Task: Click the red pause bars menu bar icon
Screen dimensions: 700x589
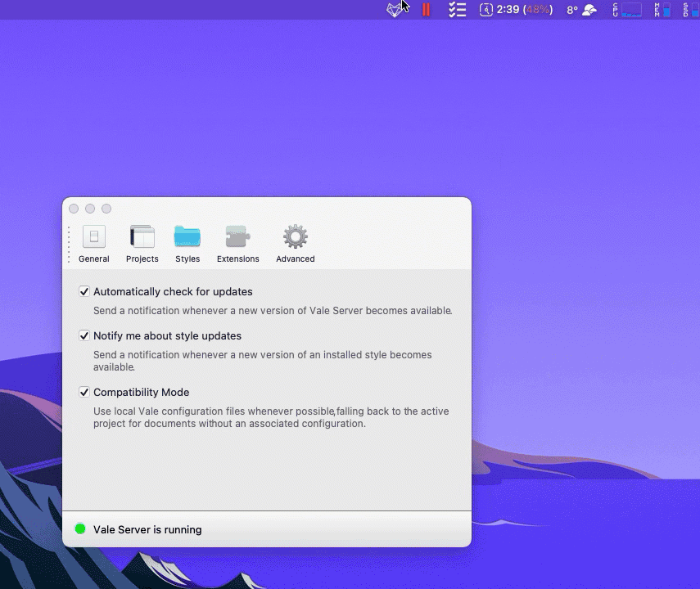Action: [426, 9]
